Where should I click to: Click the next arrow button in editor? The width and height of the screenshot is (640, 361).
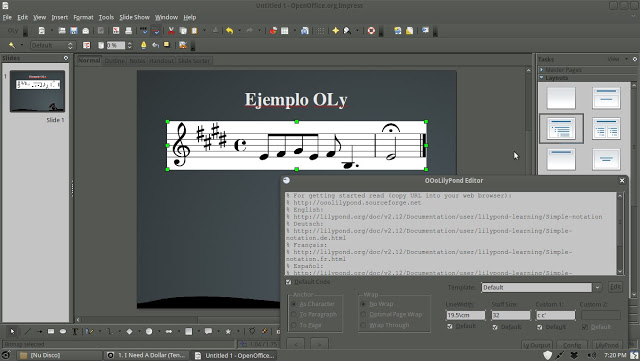click(x=320, y=344)
